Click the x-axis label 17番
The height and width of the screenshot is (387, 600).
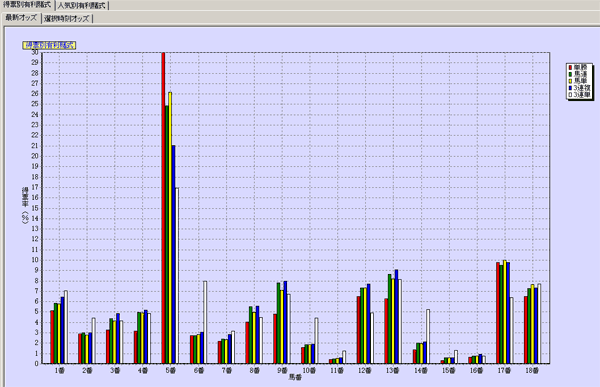(x=504, y=371)
